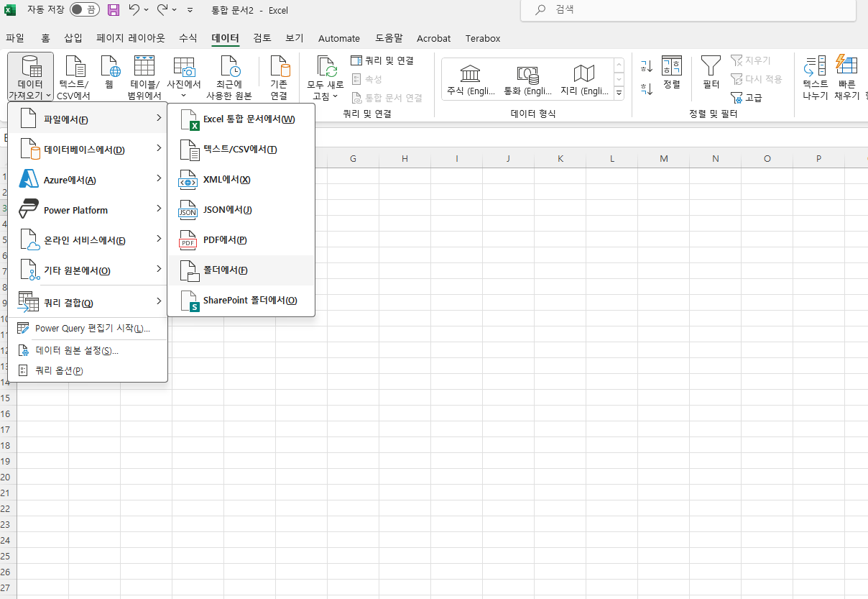Choose 폴더에서 in submenu
This screenshot has height=599, width=868.
241,270
